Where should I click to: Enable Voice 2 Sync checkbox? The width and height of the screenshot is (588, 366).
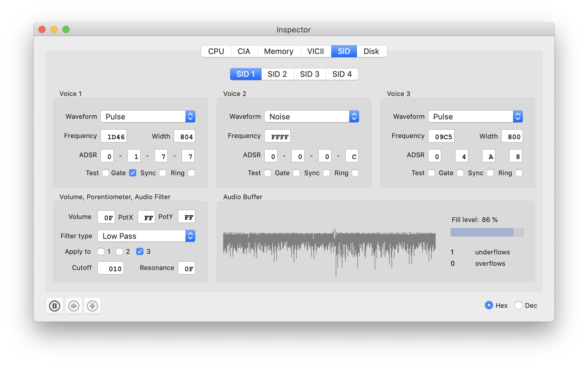326,173
